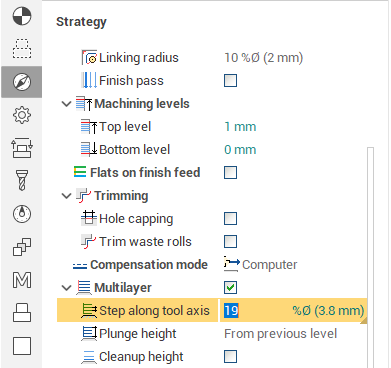The height and width of the screenshot is (368, 391).
Task: Click the Step along tool axis value field
Action: 293,311
